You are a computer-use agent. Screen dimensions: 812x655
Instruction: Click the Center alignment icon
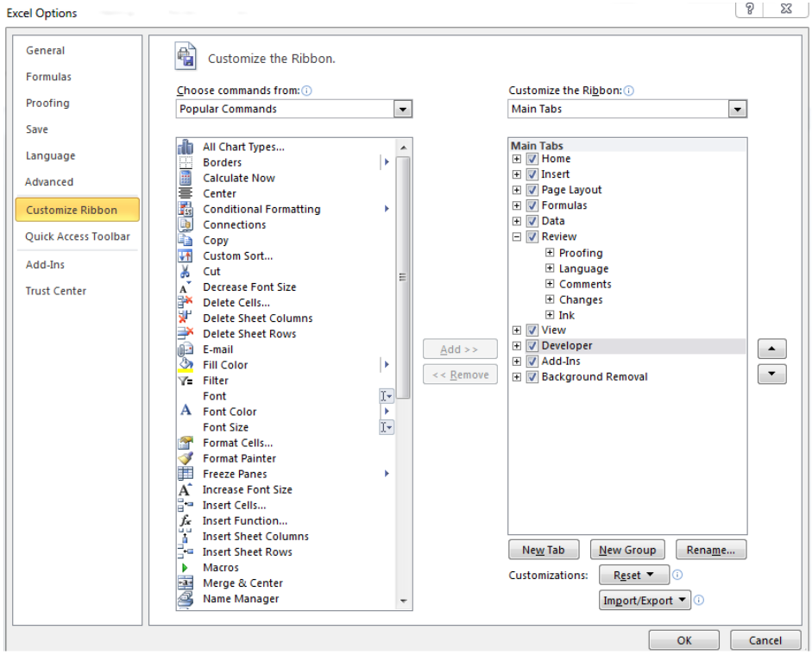pos(186,193)
